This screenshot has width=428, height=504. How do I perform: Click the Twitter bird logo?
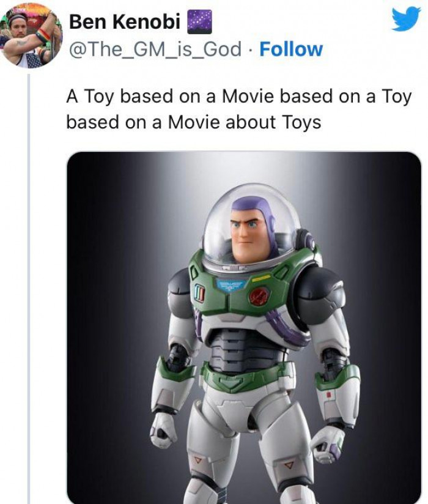(x=405, y=19)
